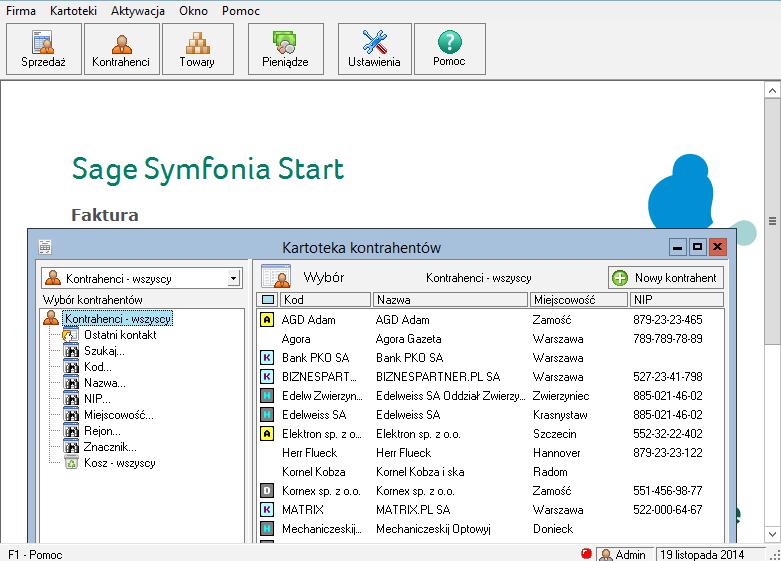The image size is (781, 561).
Task: Click the Nazwa... binoculars icon
Action: 71,383
